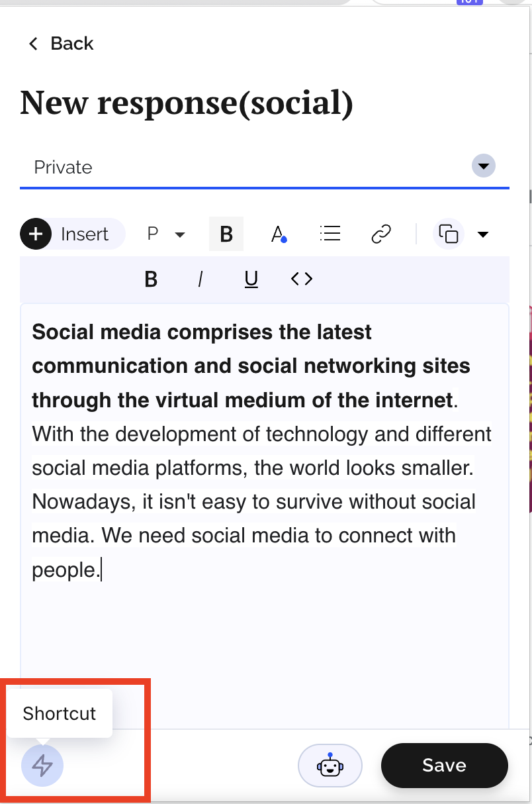Go back using the Back link

tap(61, 44)
